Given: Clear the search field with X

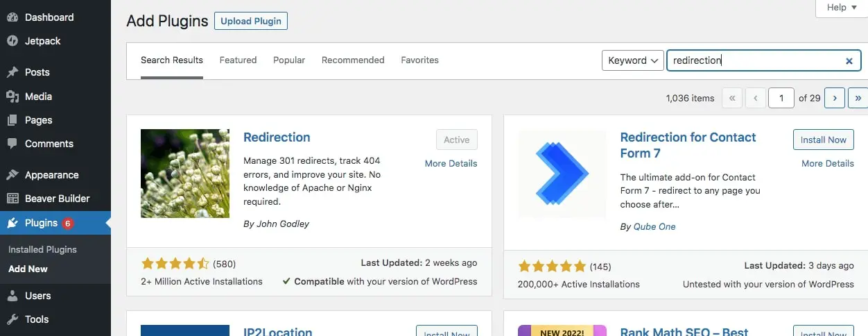Looking at the screenshot, I should pos(849,61).
